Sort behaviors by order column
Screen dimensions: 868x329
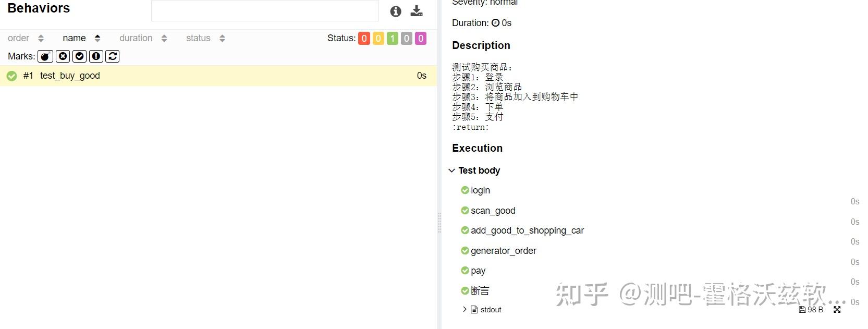pyautogui.click(x=26, y=38)
